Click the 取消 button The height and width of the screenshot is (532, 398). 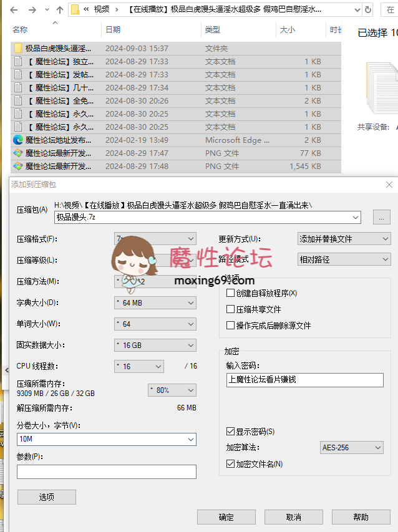(293, 517)
